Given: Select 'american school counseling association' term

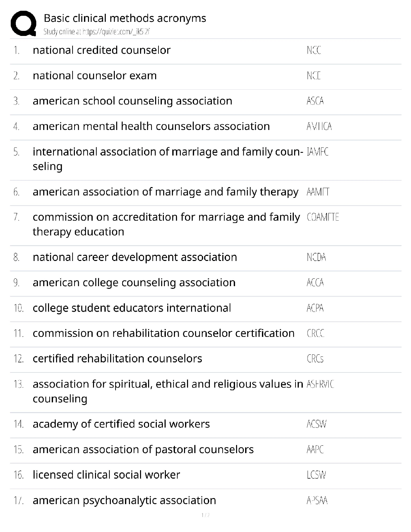Looking at the screenshot, I should pos(132,101).
